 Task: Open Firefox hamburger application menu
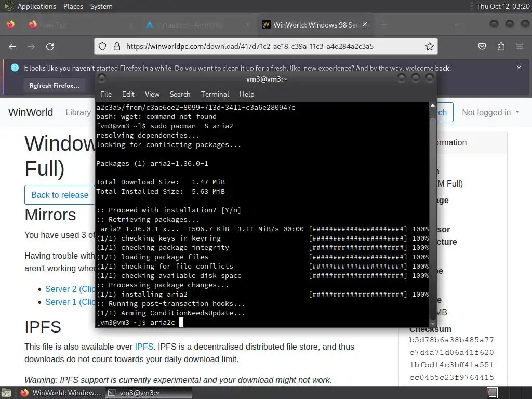[520, 46]
